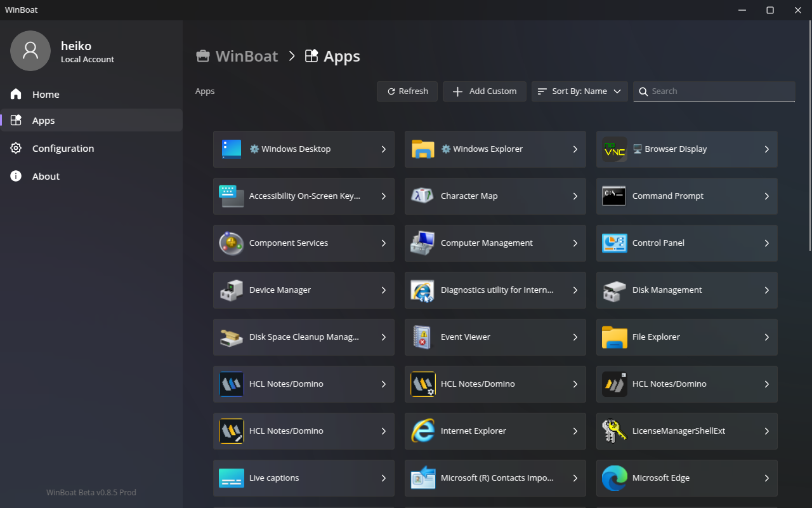Click the Disk Space Cleanup Manager icon
This screenshot has height=508, width=812.
(x=232, y=337)
